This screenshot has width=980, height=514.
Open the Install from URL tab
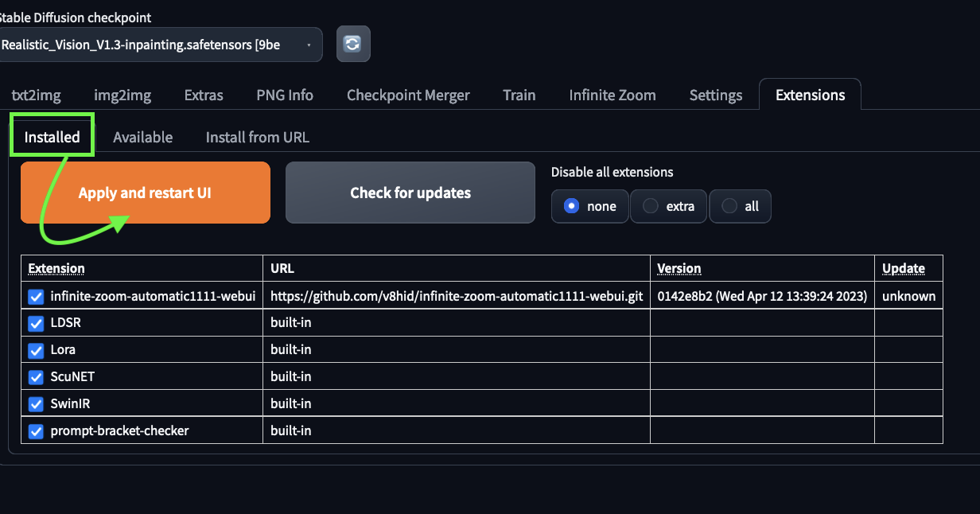coord(257,137)
